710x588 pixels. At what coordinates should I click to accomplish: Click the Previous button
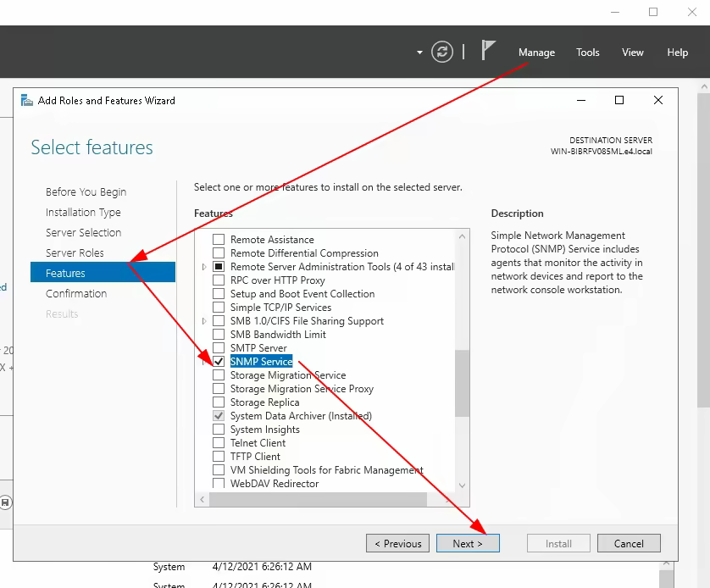pyautogui.click(x=398, y=543)
